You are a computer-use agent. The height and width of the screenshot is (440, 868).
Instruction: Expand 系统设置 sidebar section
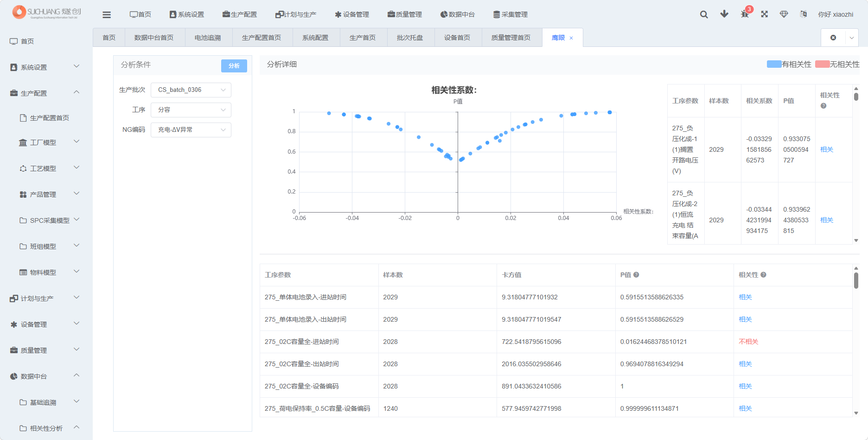click(77, 66)
